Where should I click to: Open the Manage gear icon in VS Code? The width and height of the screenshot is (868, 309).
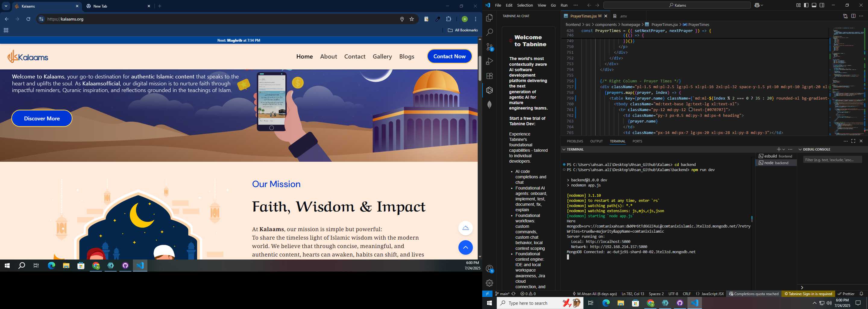coord(489,283)
